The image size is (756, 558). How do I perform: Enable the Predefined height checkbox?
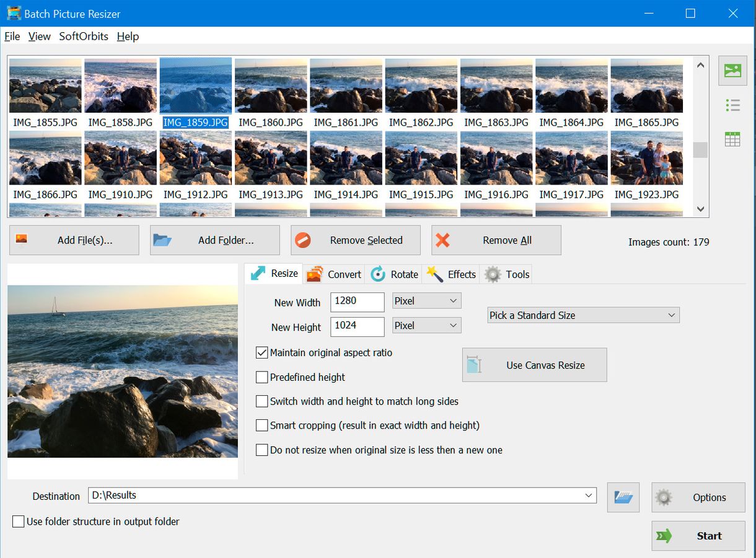262,377
